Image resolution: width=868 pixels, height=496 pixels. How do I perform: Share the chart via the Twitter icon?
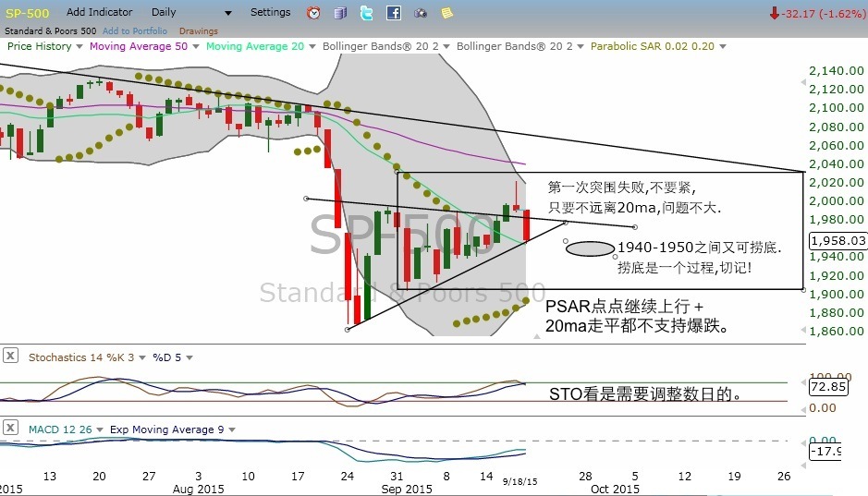tap(366, 13)
